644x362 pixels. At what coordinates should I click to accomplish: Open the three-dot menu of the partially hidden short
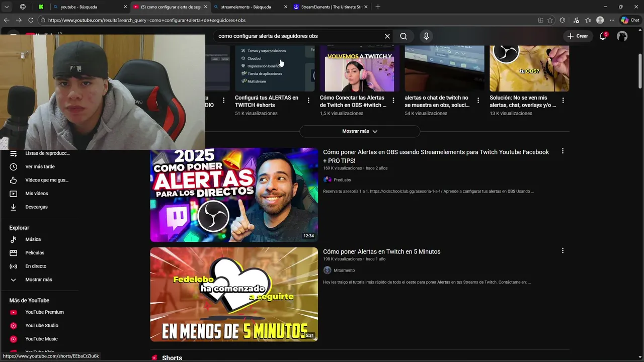click(224, 101)
